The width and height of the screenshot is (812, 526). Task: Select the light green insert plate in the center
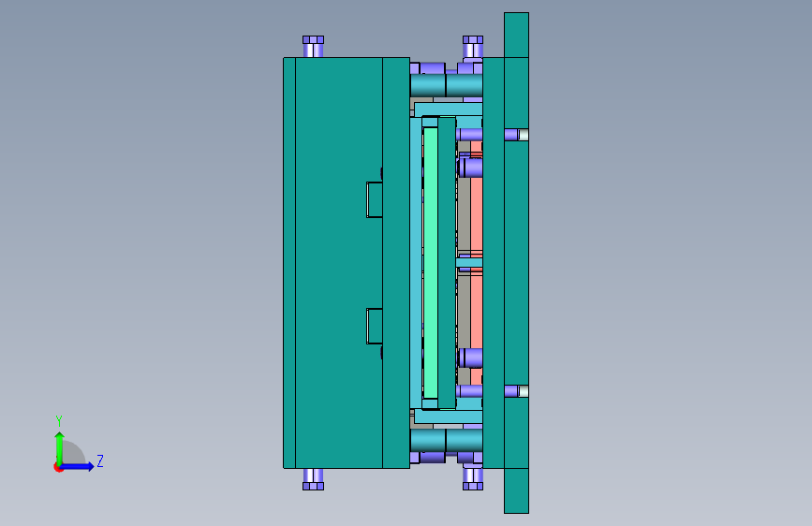[431, 263]
